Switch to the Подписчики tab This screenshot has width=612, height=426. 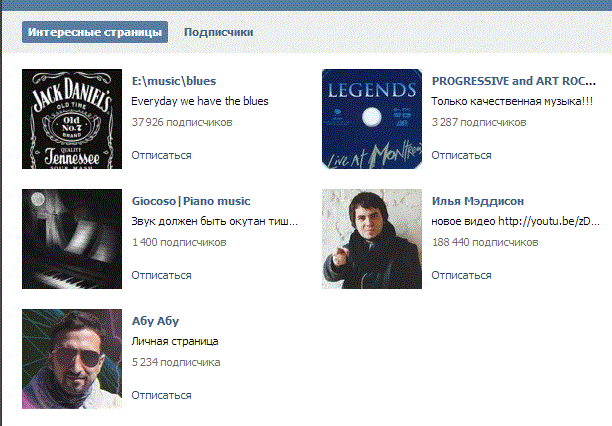tap(218, 33)
